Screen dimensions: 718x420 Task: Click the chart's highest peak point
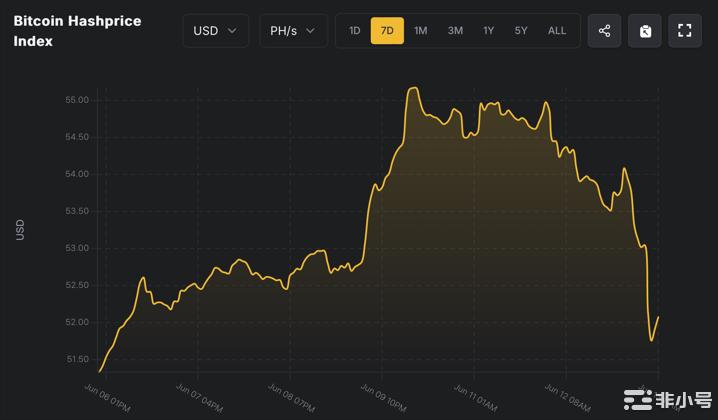coord(414,87)
